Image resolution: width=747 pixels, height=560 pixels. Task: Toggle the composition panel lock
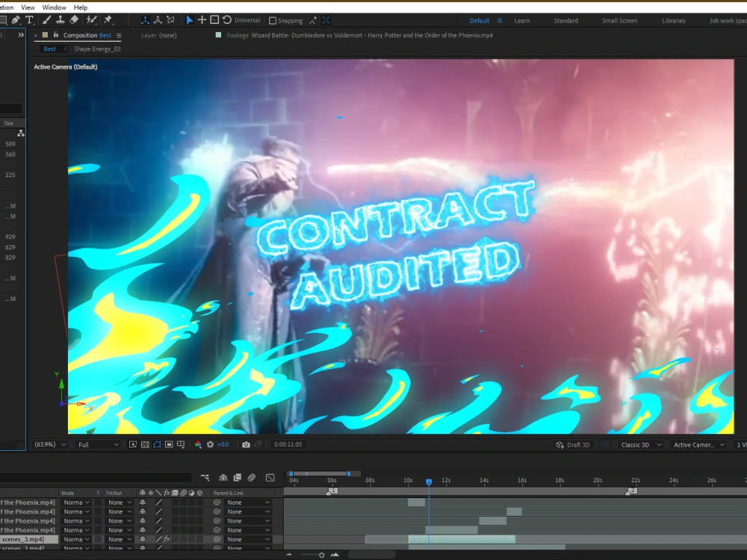pyautogui.click(x=56, y=35)
